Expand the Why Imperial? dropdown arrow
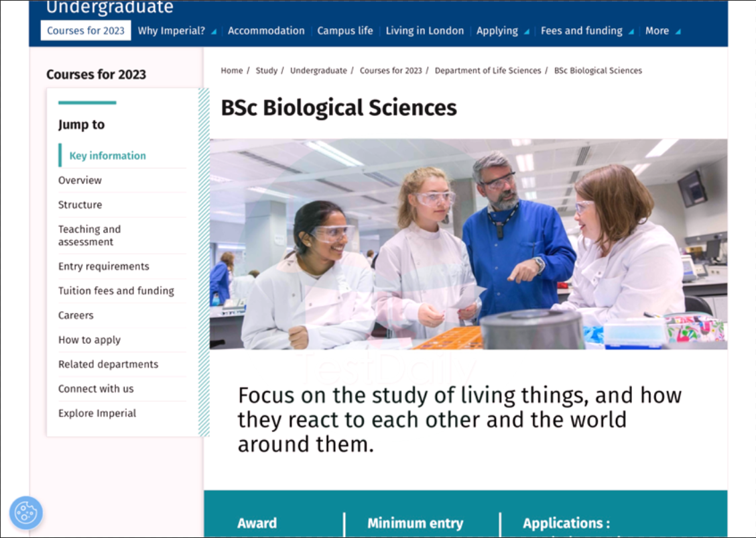This screenshot has height=538, width=756. (x=214, y=32)
